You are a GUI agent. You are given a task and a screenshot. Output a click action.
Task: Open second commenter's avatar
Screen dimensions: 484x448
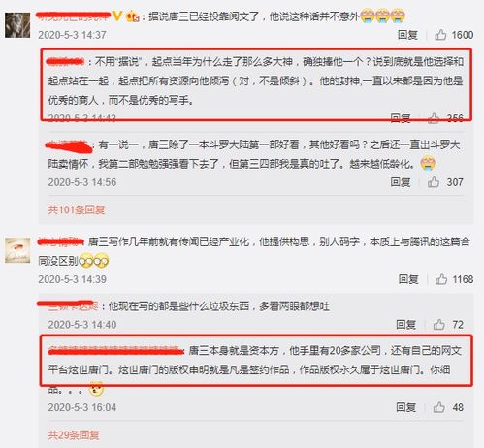pyautogui.click(x=17, y=250)
